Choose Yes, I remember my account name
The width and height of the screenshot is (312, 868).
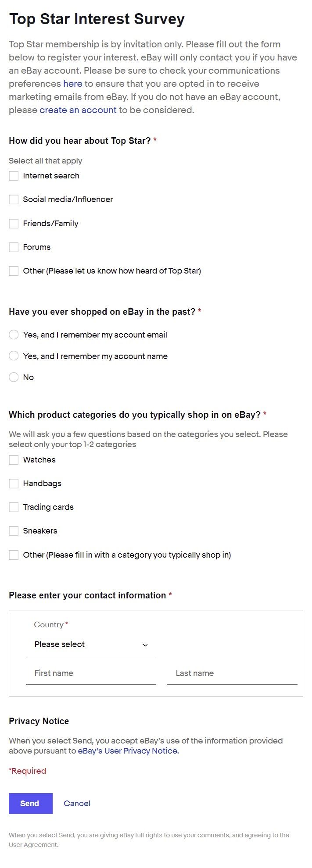(x=14, y=356)
